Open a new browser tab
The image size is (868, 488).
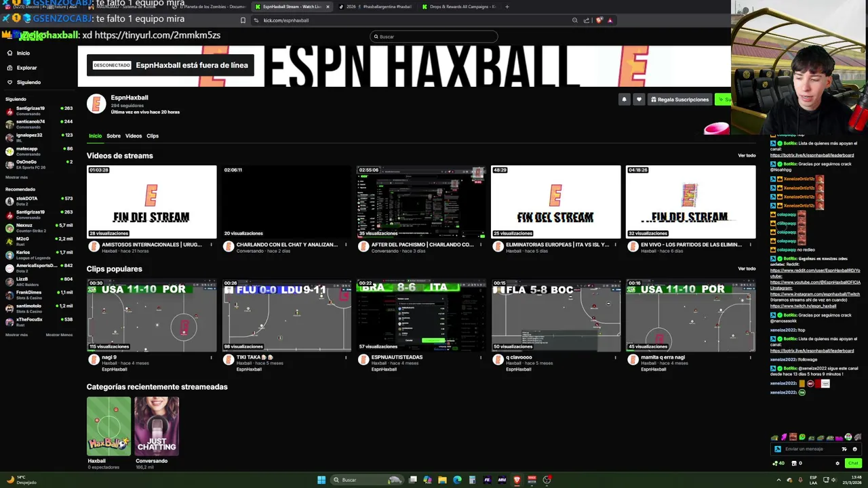pos(507,7)
